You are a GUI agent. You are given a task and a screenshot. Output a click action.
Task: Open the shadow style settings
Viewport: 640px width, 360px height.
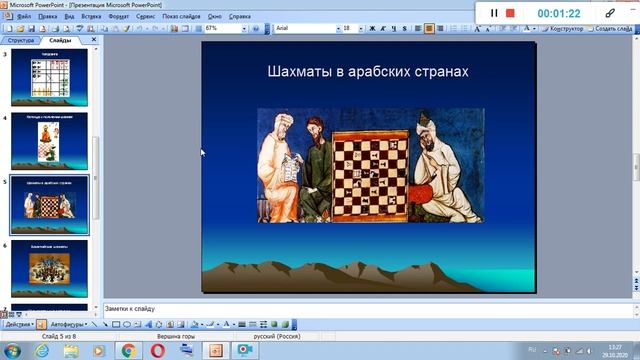click(x=274, y=324)
